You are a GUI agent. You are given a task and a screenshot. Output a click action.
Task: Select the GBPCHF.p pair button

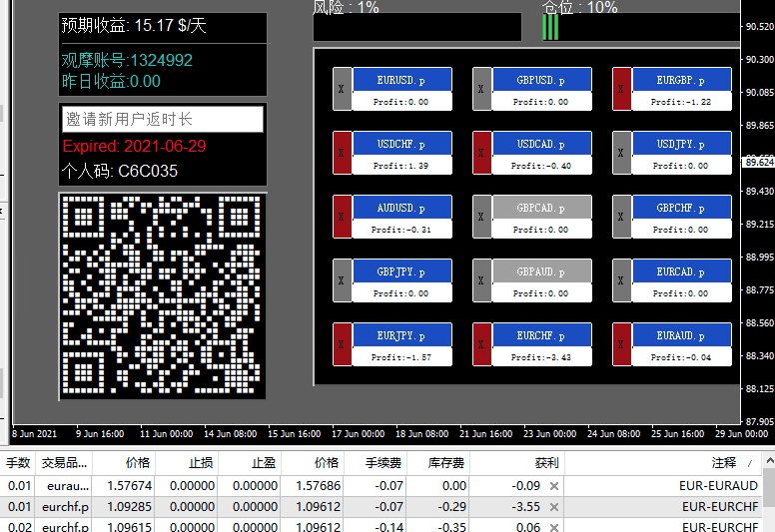click(681, 207)
